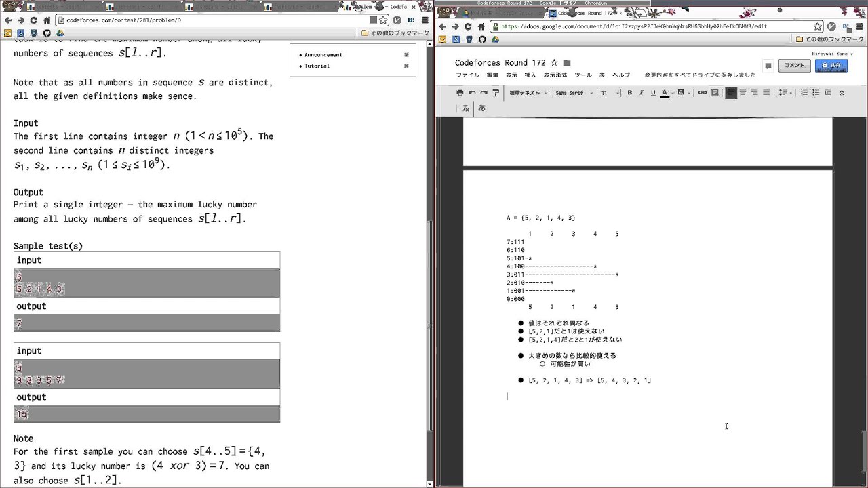Set justified text alignment
The width and height of the screenshot is (868, 488).
click(x=766, y=93)
